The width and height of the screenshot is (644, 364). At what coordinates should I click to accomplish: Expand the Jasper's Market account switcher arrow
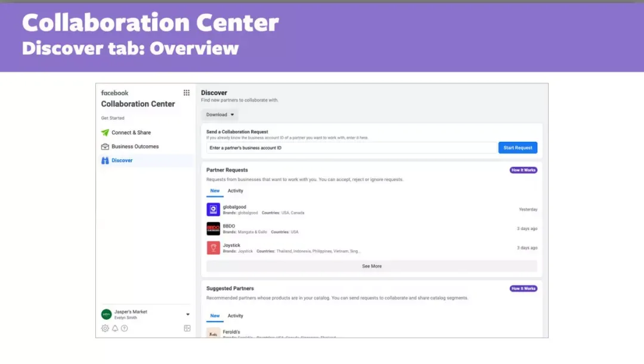point(188,315)
